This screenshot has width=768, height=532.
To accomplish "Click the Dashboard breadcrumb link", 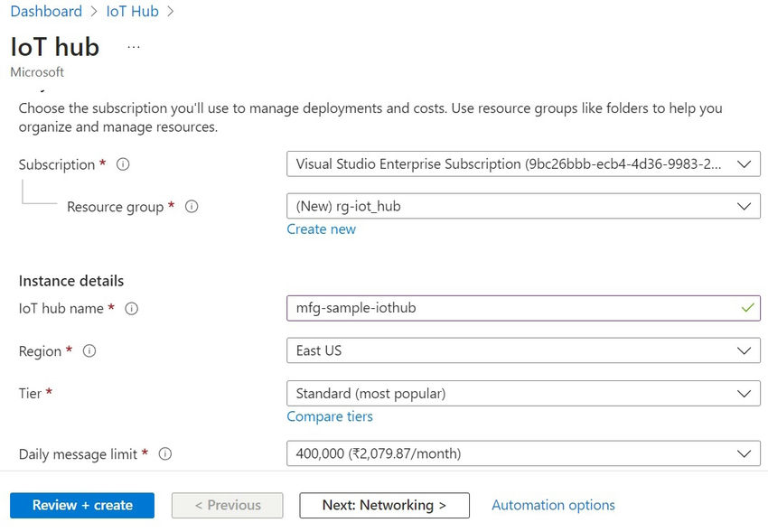I will (46, 12).
